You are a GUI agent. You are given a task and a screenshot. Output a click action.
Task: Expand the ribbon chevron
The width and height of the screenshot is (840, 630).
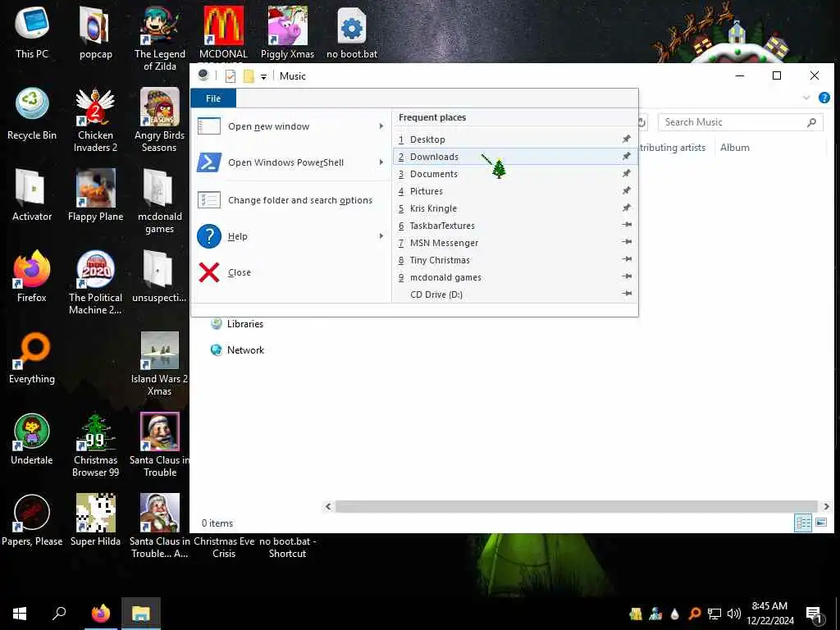806,98
